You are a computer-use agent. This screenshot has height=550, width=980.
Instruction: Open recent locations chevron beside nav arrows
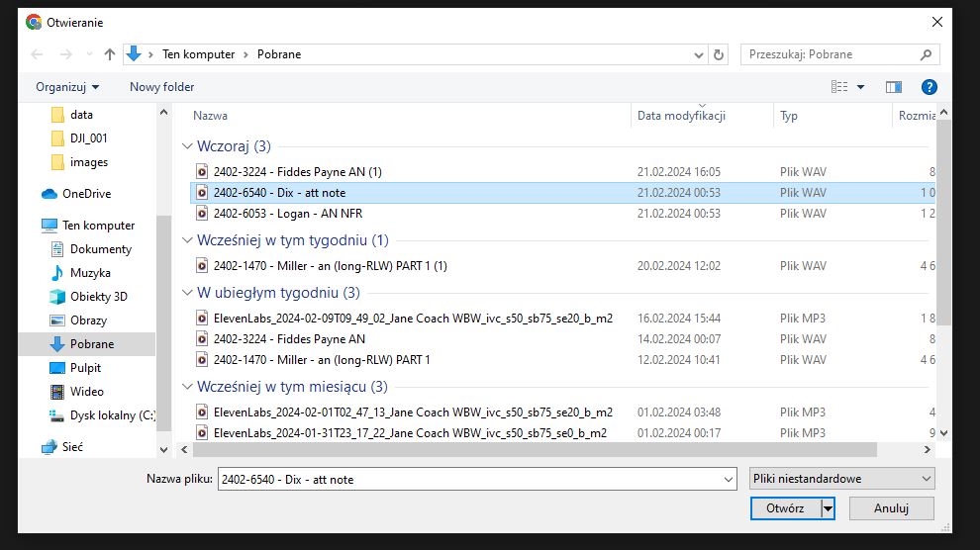[x=89, y=54]
